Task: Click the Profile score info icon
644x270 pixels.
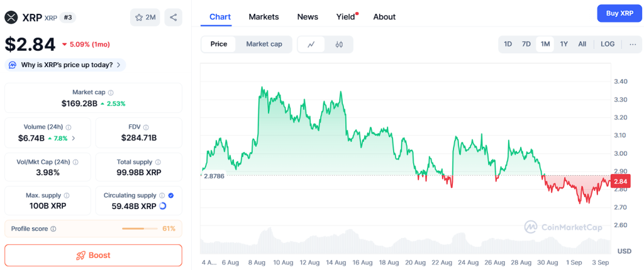Action: 53,229
